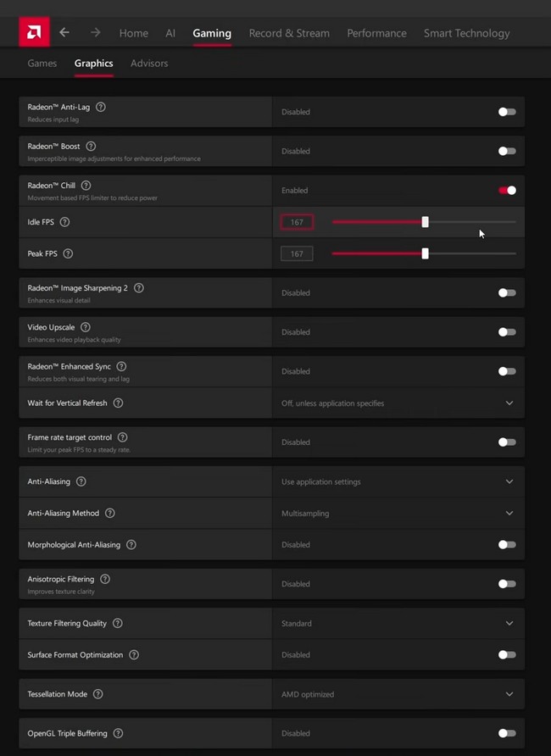Enable Radeon Boost
The image size is (551, 756).
click(507, 151)
